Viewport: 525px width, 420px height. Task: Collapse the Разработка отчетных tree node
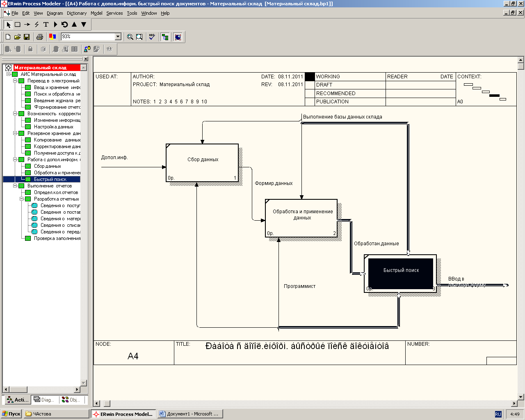pyautogui.click(x=22, y=199)
